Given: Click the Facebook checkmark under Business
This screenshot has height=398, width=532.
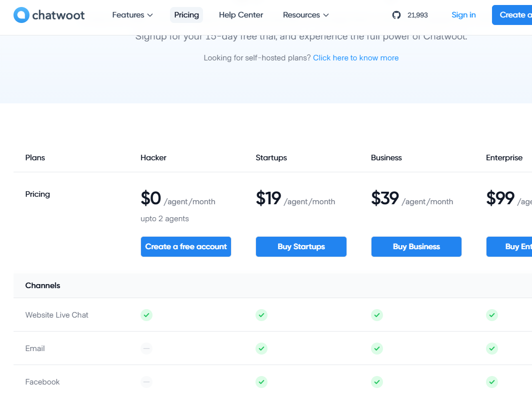Looking at the screenshot, I should 376,382.
